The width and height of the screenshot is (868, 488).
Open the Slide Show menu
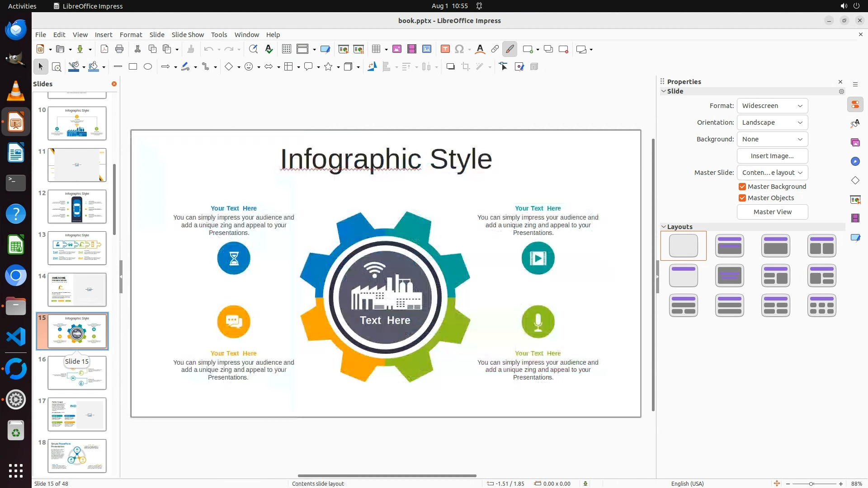(188, 35)
